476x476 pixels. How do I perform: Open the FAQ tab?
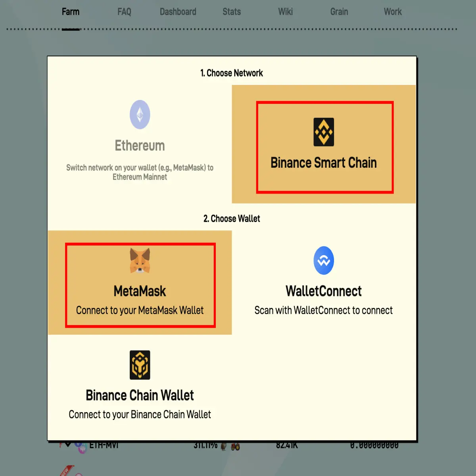point(124,12)
